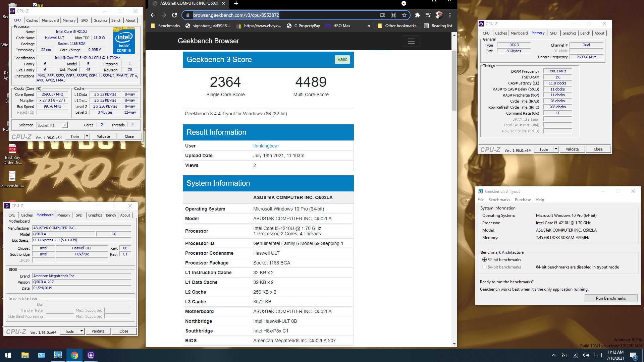Open Reading list
Screen dimensions: 644x362
(438, 26)
